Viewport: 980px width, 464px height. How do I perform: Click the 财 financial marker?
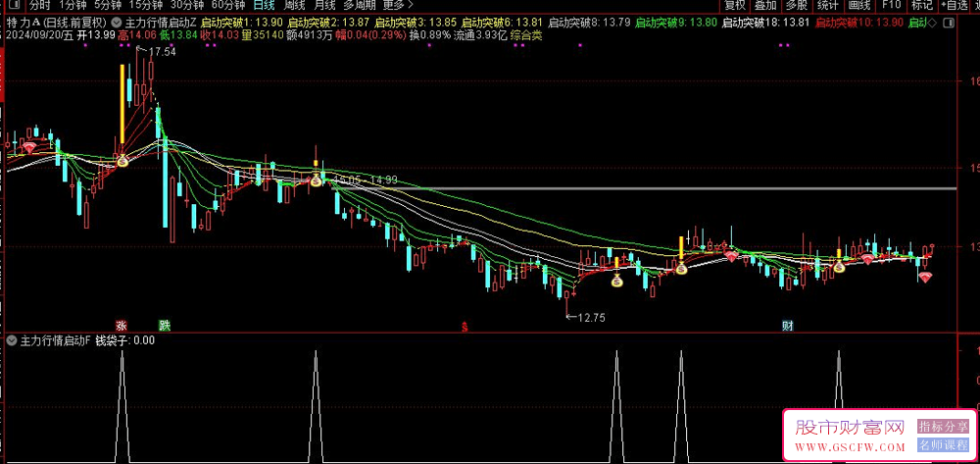[x=788, y=326]
